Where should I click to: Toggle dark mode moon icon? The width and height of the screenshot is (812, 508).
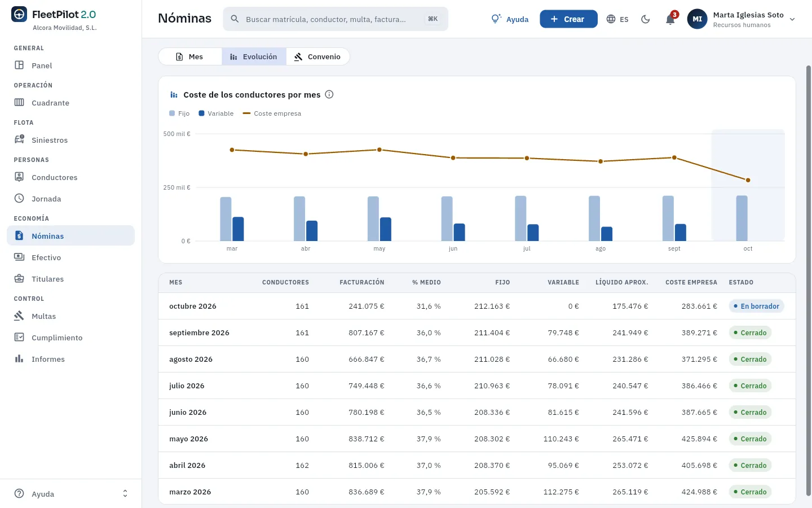(646, 19)
